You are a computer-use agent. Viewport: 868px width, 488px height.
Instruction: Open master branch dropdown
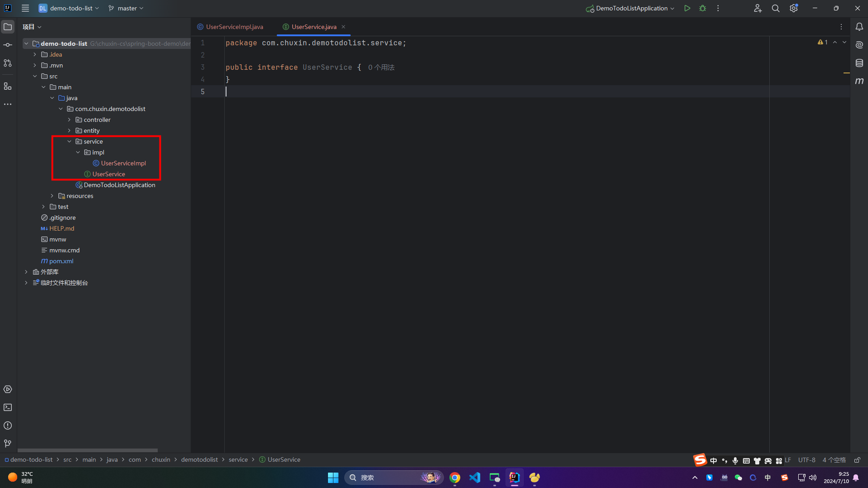click(126, 8)
